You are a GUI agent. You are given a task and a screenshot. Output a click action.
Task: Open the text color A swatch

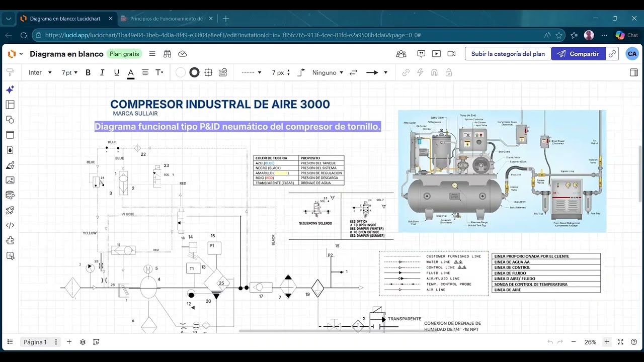click(131, 72)
